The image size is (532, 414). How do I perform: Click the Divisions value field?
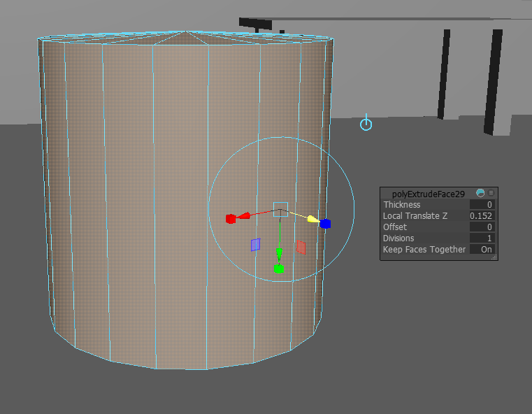point(482,238)
